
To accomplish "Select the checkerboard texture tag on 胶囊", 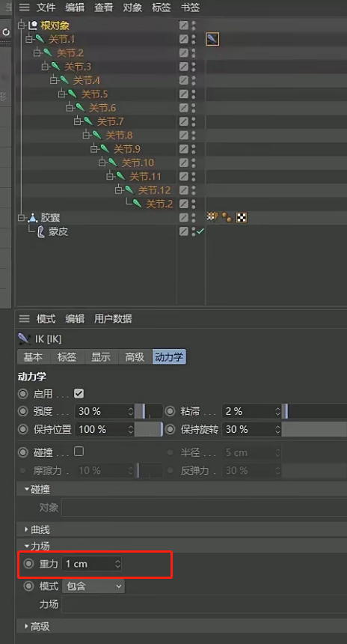I will [x=242, y=217].
